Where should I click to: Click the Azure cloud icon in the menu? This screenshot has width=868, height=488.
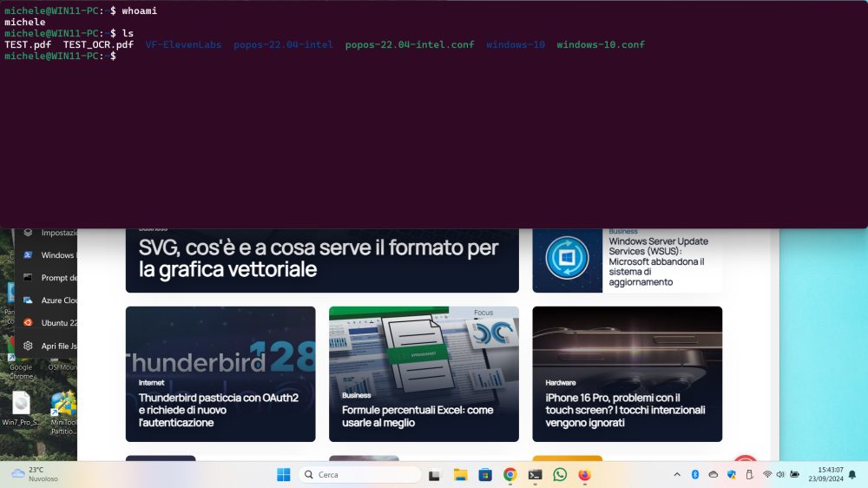(x=28, y=300)
